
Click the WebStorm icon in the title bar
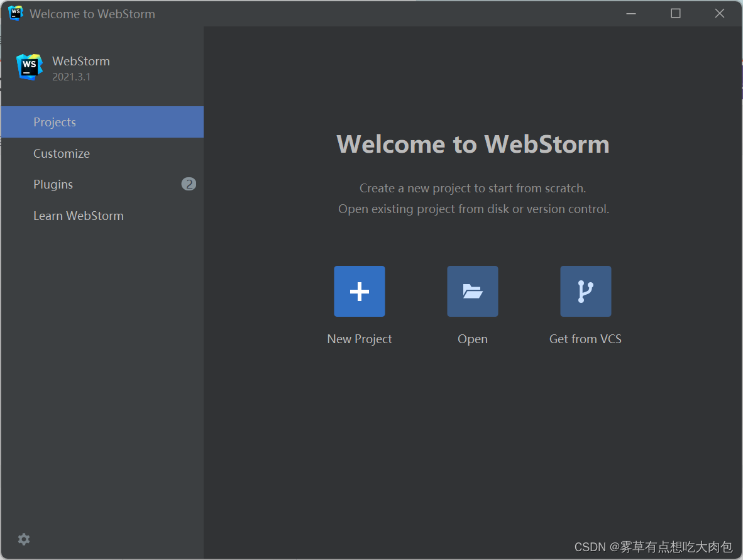pyautogui.click(x=16, y=13)
